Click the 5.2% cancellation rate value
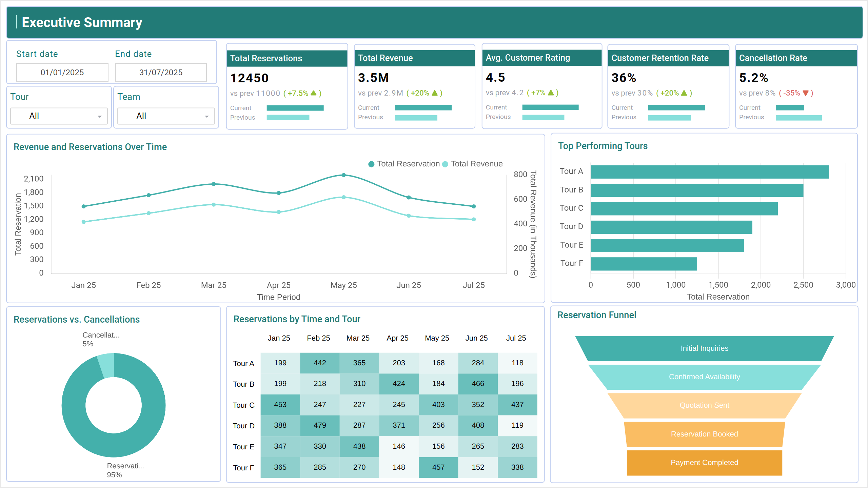Image resolution: width=868 pixels, height=488 pixels. (x=753, y=78)
